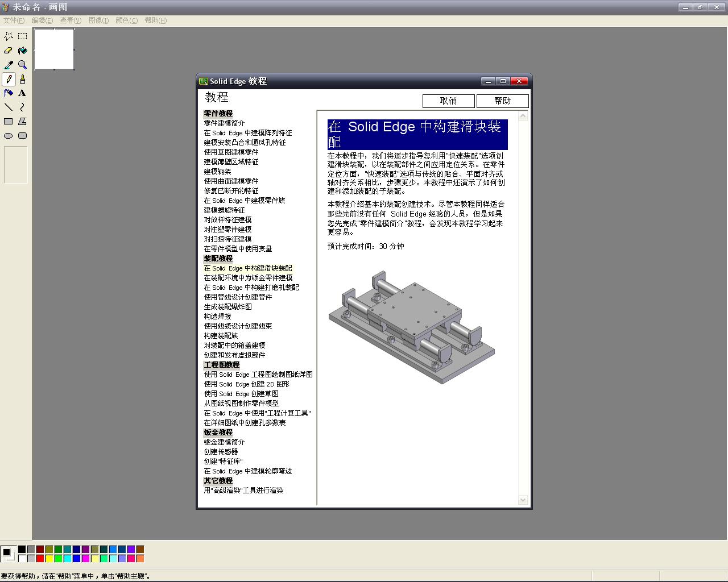This screenshot has width=728, height=582.
Task: Open the 在零件模型中使用变量 tutorial link
Action: click(238, 249)
